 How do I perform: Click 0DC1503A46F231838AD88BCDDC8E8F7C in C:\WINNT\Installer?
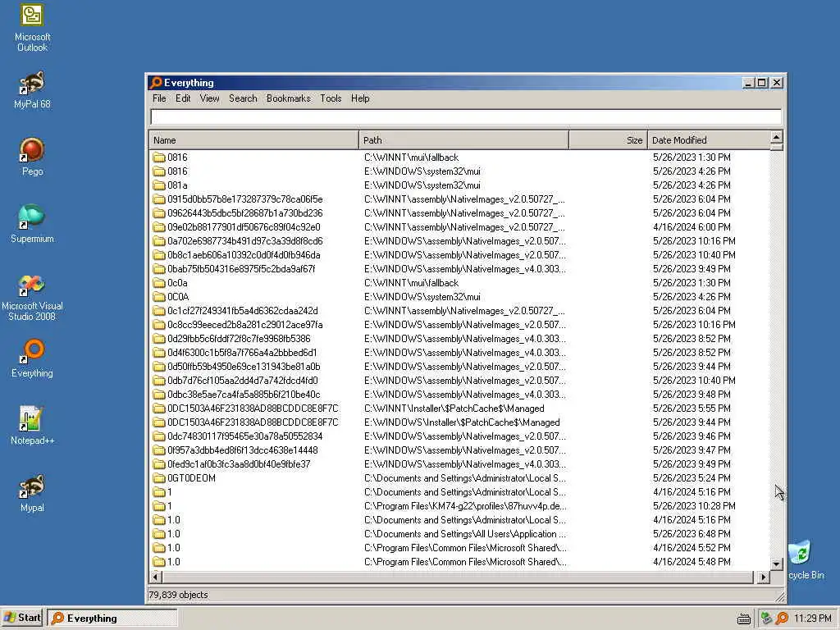click(459, 409)
